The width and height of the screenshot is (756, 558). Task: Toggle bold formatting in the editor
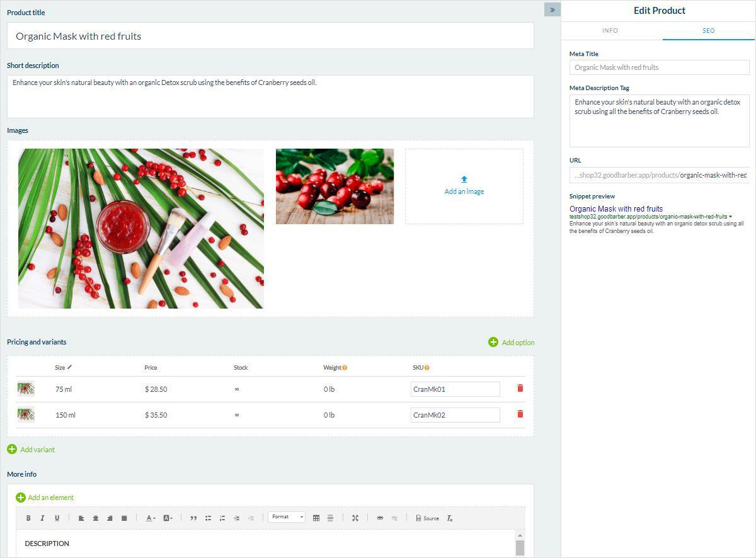tap(28, 518)
